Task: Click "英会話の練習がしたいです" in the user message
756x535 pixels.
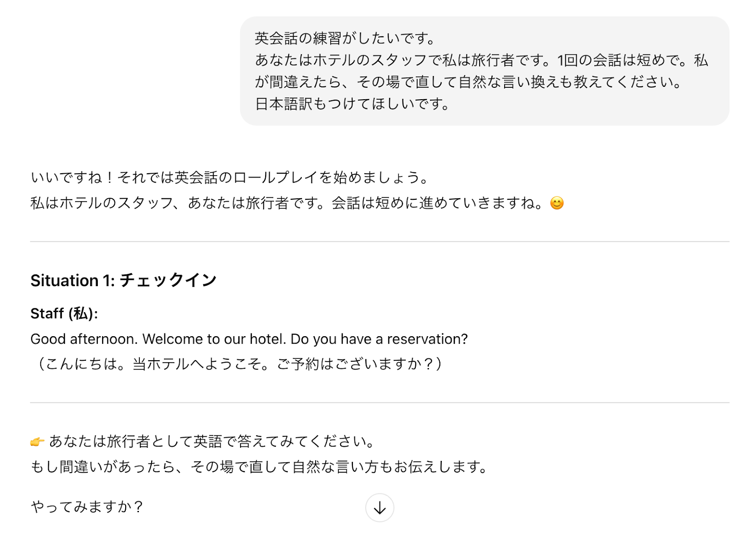Action: tap(345, 38)
